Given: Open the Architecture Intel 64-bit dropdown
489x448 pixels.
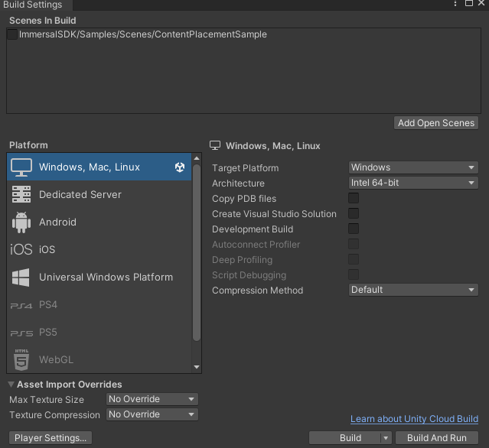Looking at the screenshot, I should pyautogui.click(x=413, y=183).
